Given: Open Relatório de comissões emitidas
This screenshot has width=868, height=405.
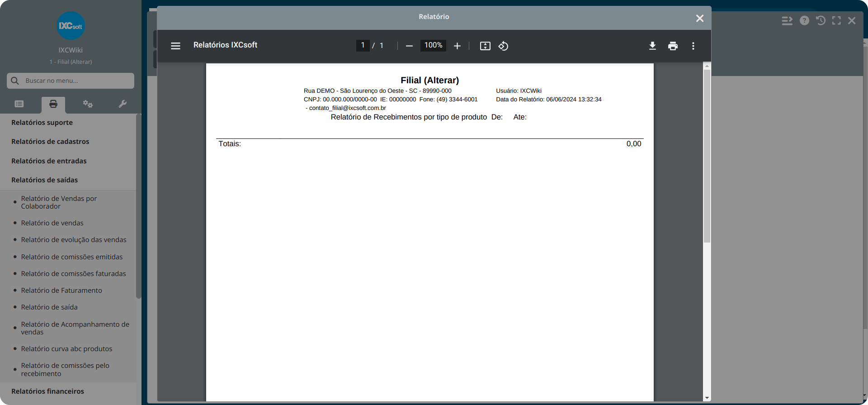Looking at the screenshot, I should [x=72, y=257].
